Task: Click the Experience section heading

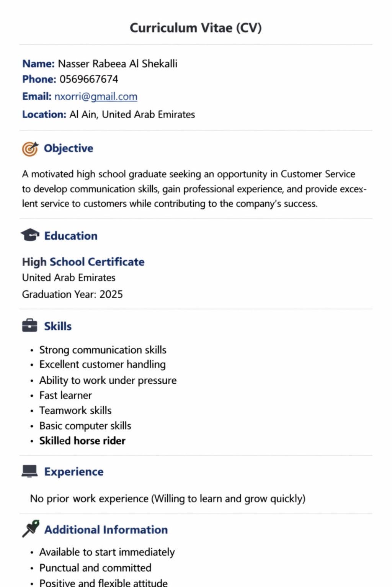Action: 74,472
